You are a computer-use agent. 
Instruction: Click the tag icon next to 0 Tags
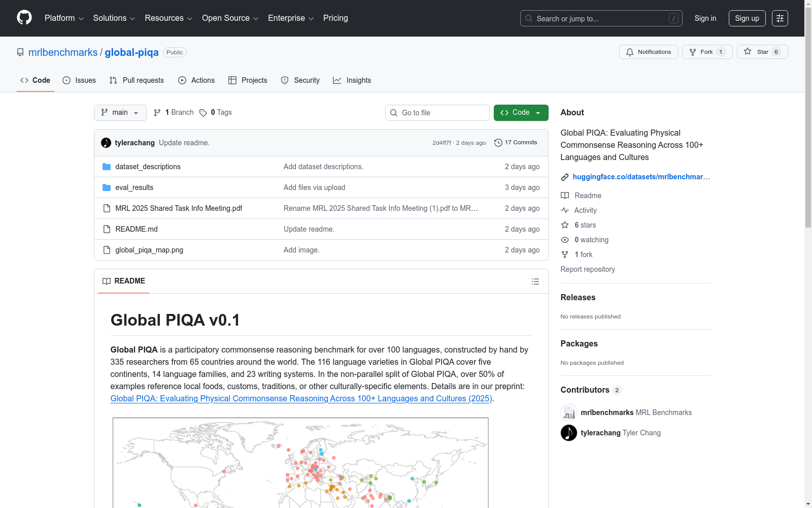pyautogui.click(x=203, y=113)
